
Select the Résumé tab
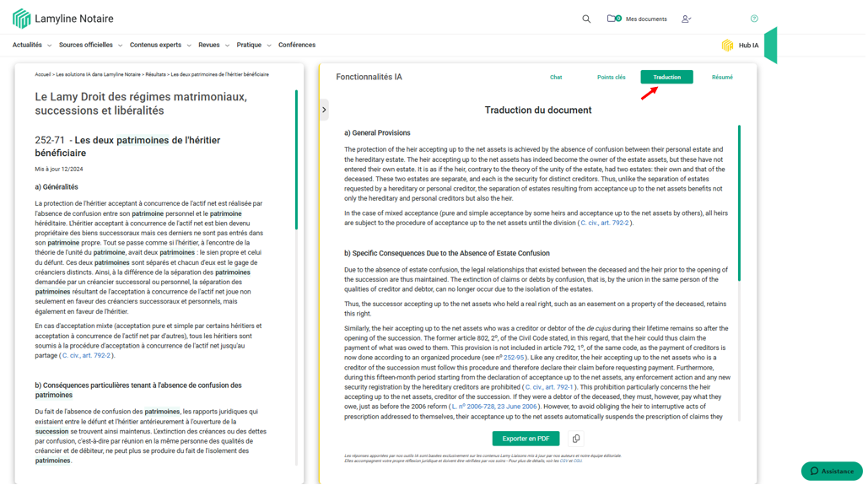point(722,78)
